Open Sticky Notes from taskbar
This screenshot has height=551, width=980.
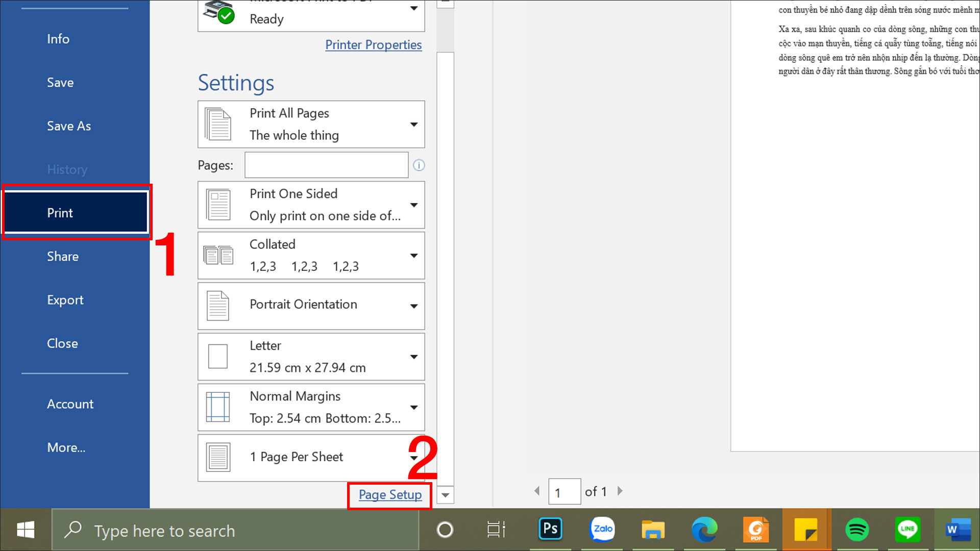pyautogui.click(x=806, y=529)
